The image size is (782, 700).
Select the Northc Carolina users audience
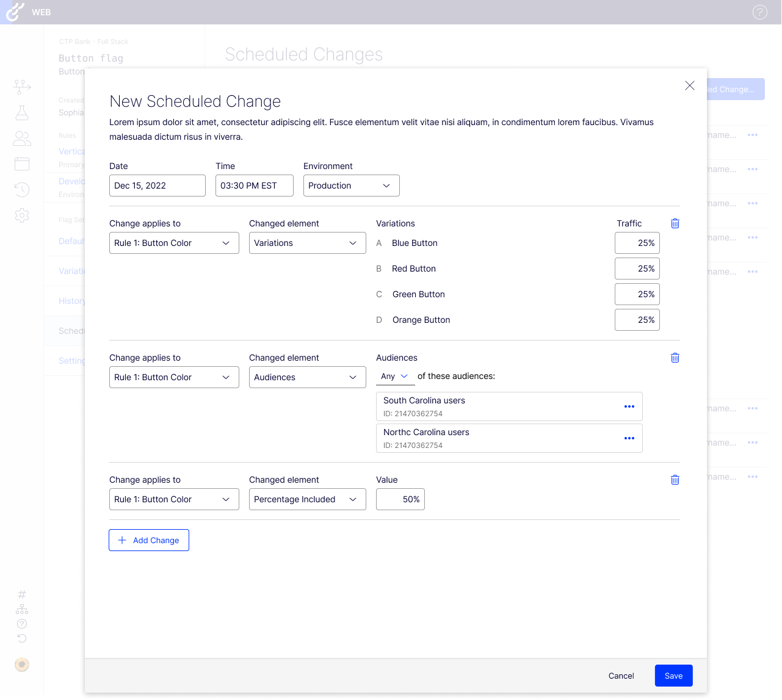[509, 438]
